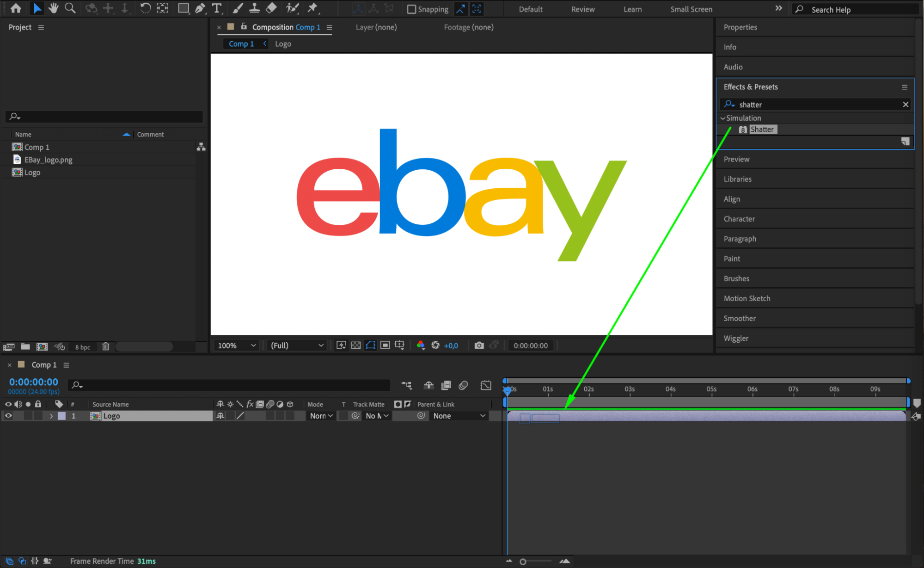
Task: Toggle the transparency grid button
Action: (x=356, y=346)
